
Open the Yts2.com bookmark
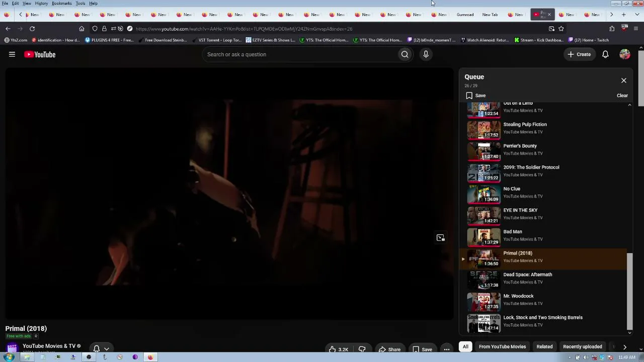16,40
